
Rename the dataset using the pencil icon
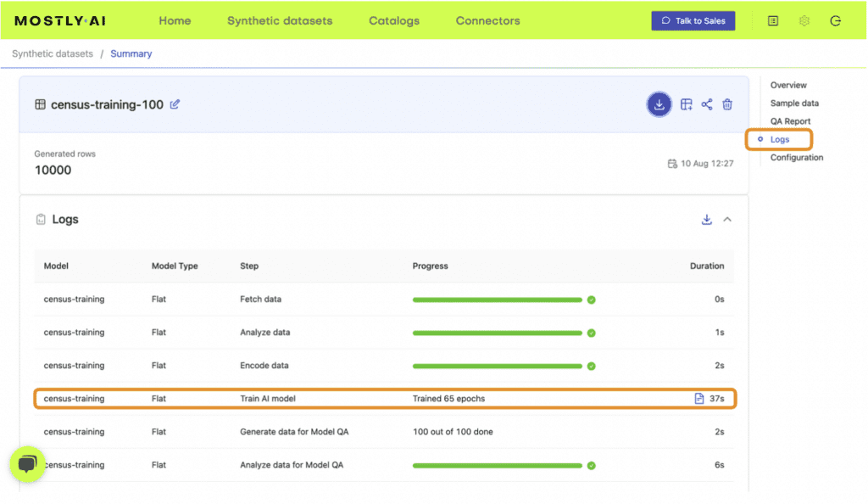tap(175, 104)
